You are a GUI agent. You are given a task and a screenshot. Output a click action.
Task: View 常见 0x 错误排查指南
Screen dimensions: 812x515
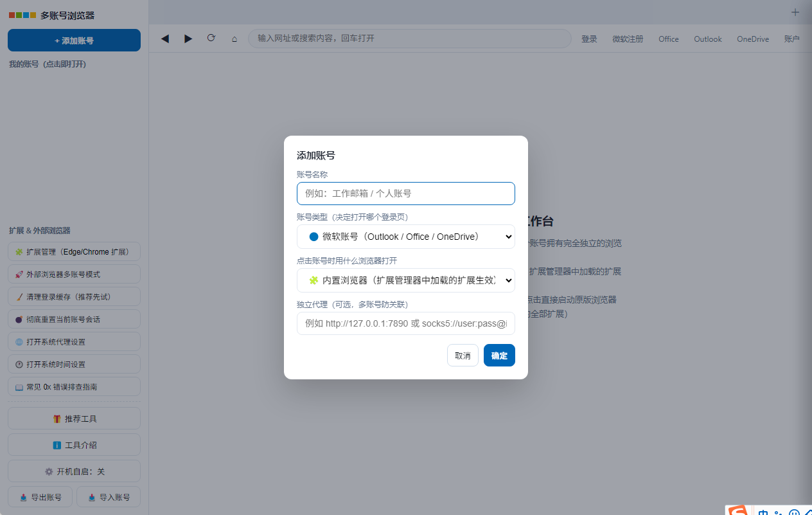coord(74,387)
